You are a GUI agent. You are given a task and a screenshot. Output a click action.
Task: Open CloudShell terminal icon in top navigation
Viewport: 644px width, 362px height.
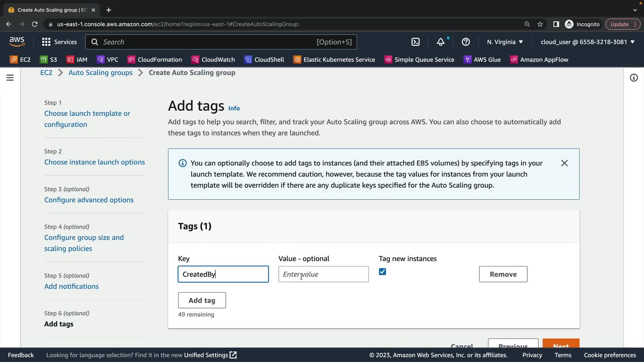[415, 42]
